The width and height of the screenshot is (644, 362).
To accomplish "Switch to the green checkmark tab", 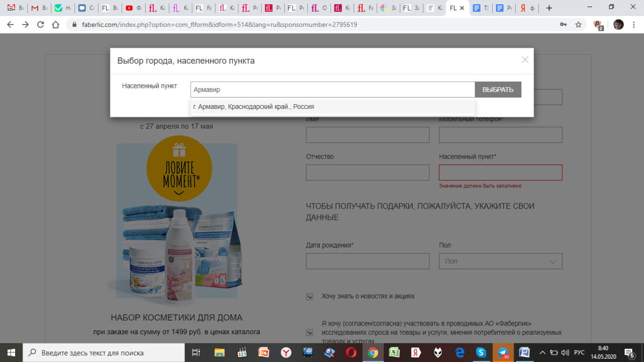I will (x=62, y=8).
